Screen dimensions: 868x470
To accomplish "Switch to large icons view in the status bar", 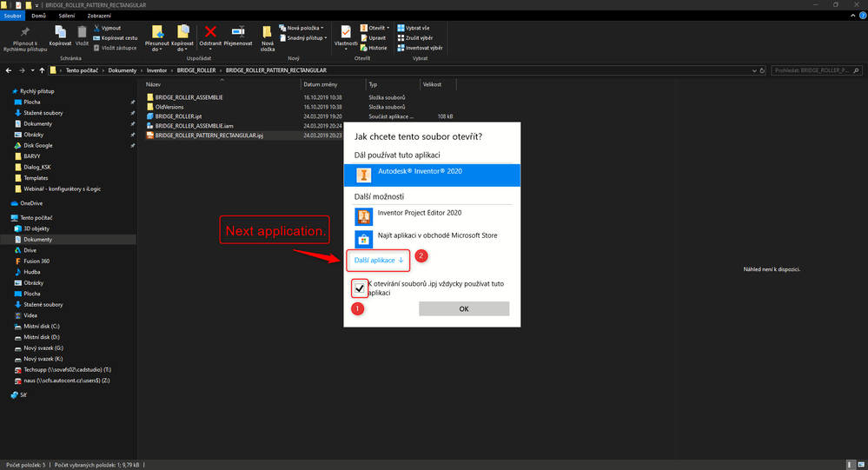I will (x=860, y=465).
